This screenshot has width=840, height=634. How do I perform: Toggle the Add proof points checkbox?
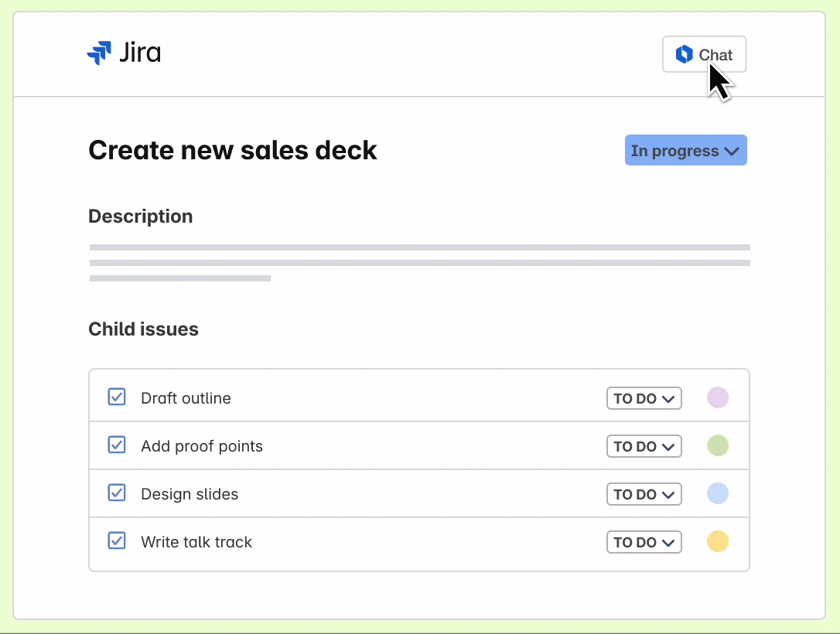(x=117, y=445)
